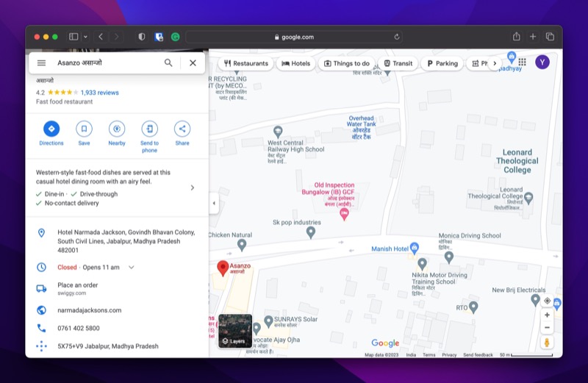Select West Central Railway High School pin

278,132
